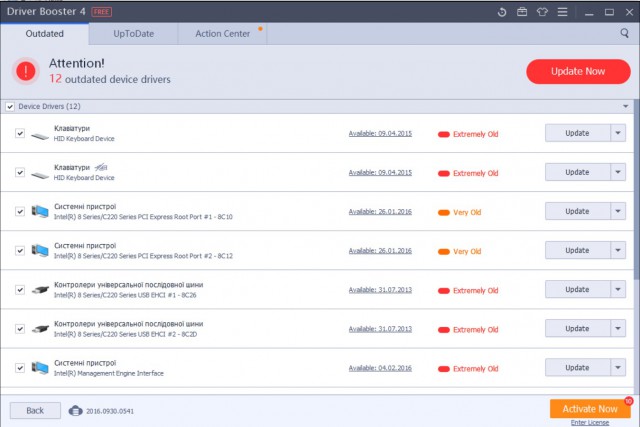
Task: Update the Root Port #1 - 8C10 driver
Action: (x=578, y=211)
